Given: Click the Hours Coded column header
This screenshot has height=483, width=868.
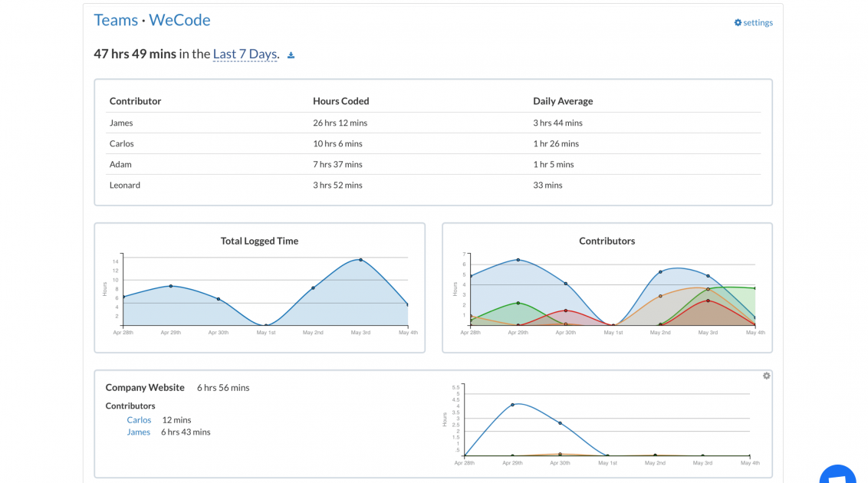Looking at the screenshot, I should [x=340, y=101].
